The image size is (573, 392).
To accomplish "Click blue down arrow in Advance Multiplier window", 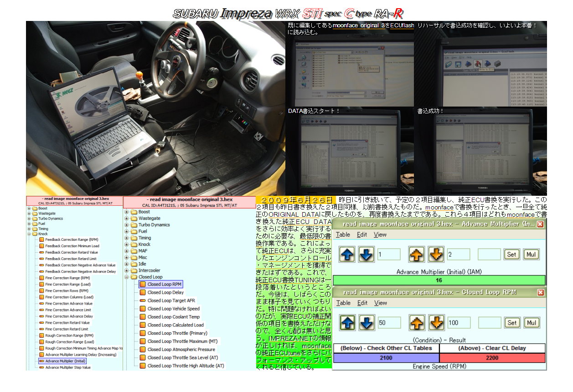I will tap(366, 255).
